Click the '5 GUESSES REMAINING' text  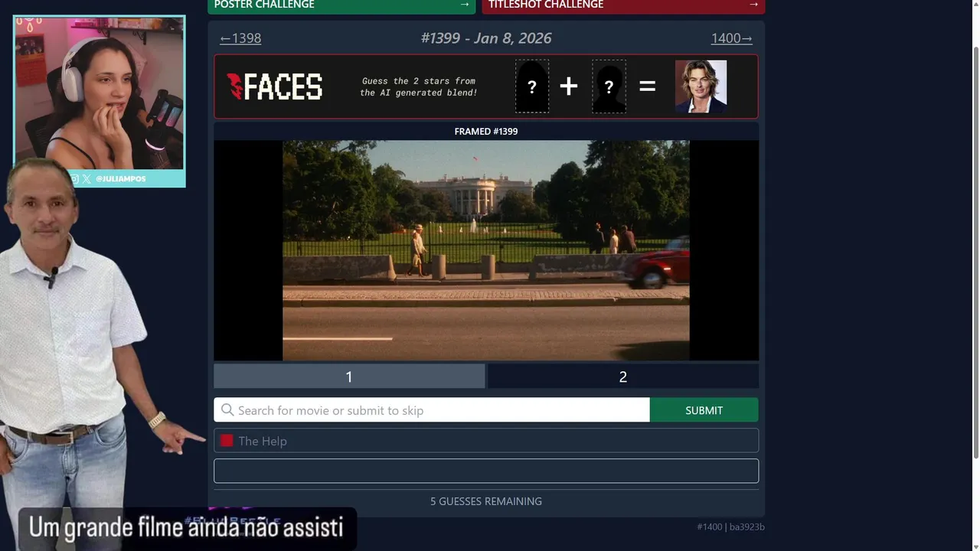click(486, 501)
